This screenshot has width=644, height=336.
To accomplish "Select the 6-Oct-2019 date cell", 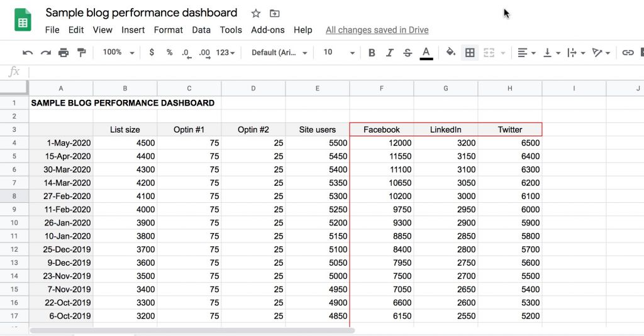I will click(x=61, y=316).
